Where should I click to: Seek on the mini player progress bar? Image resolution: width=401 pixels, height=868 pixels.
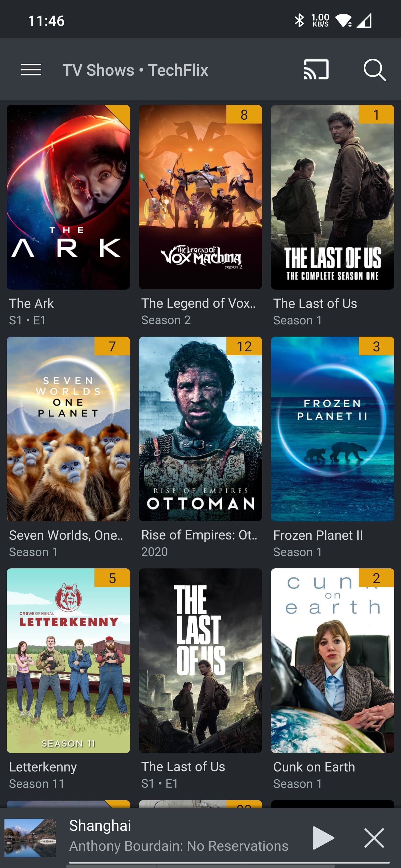tap(229, 863)
